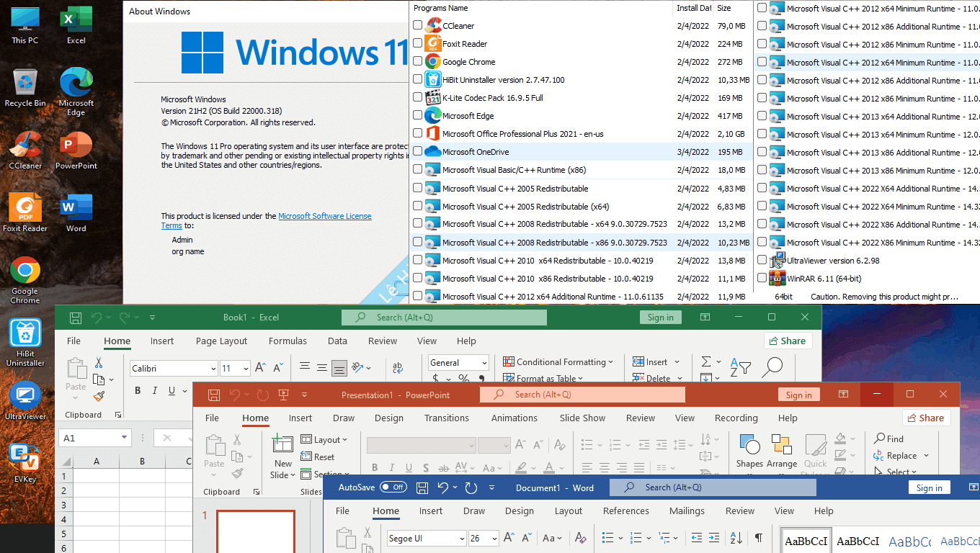Click the Shapes gallery in PowerPoint

coord(749,451)
